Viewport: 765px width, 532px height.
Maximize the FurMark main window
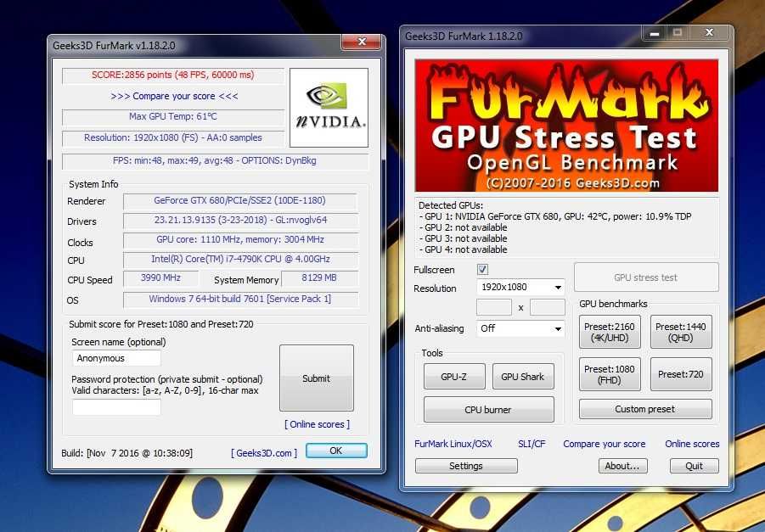coord(678,33)
